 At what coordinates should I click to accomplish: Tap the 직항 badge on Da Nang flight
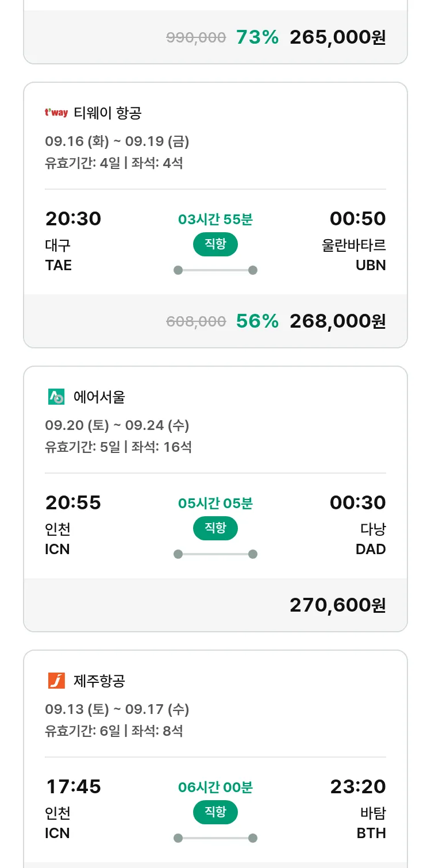(215, 528)
